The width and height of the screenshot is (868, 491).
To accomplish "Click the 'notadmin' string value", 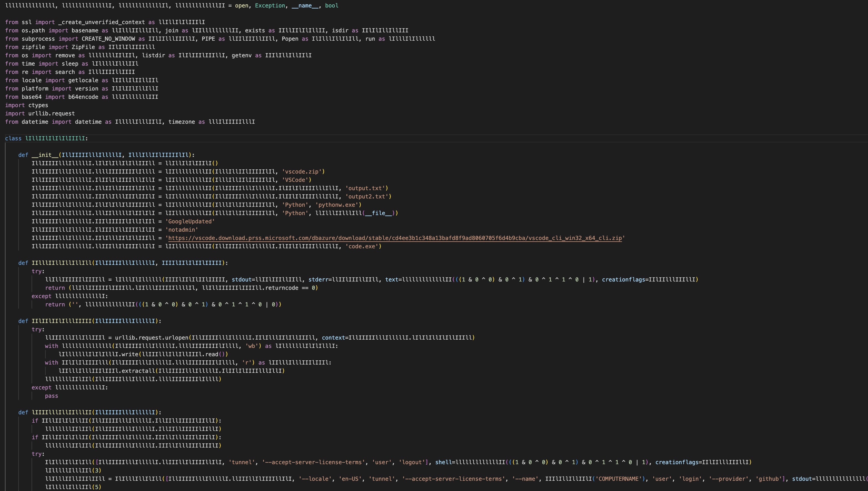I will 181,230.
